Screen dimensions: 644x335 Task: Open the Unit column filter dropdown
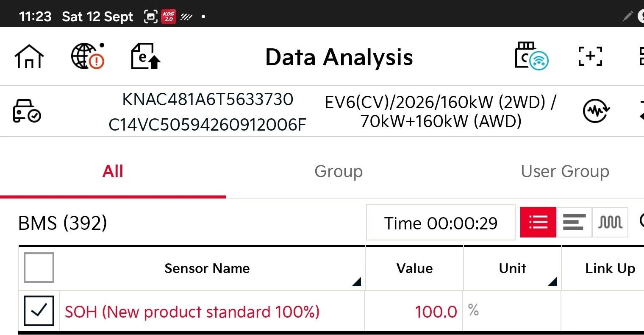(x=552, y=282)
